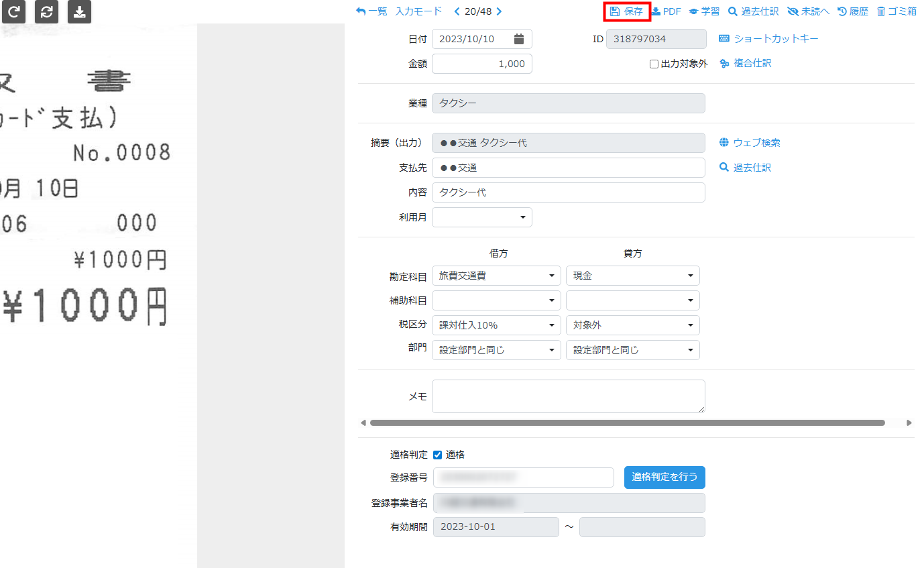Go to next receipt with right chevron
924x568 pixels.
(x=498, y=11)
